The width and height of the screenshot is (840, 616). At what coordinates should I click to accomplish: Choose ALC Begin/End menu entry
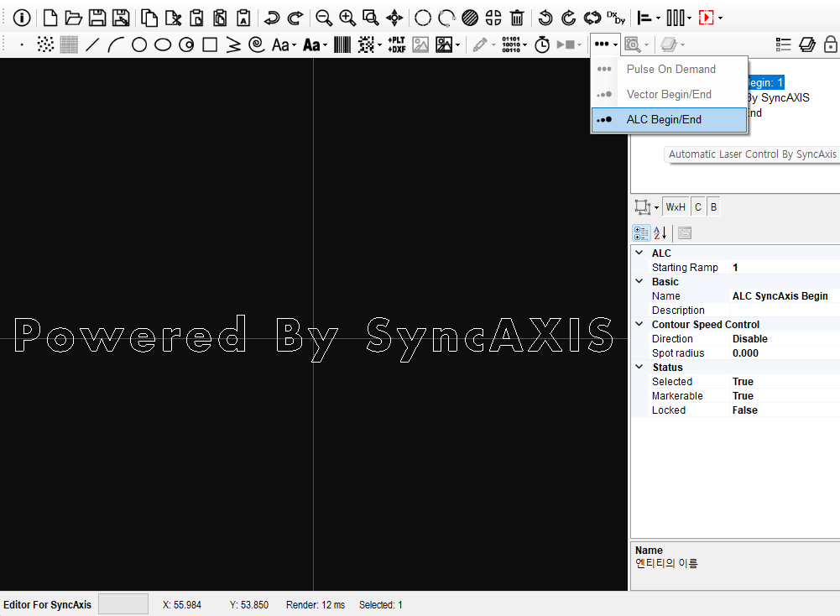[669, 119]
